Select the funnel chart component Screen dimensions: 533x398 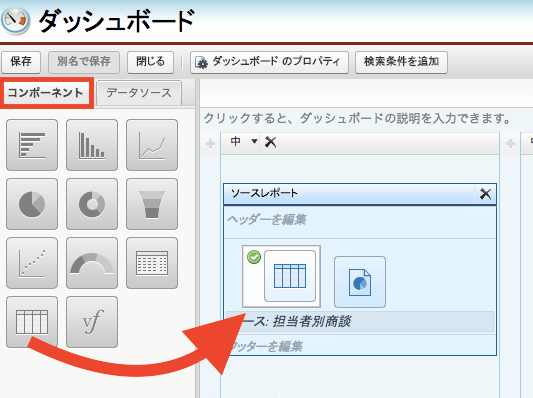tap(152, 204)
